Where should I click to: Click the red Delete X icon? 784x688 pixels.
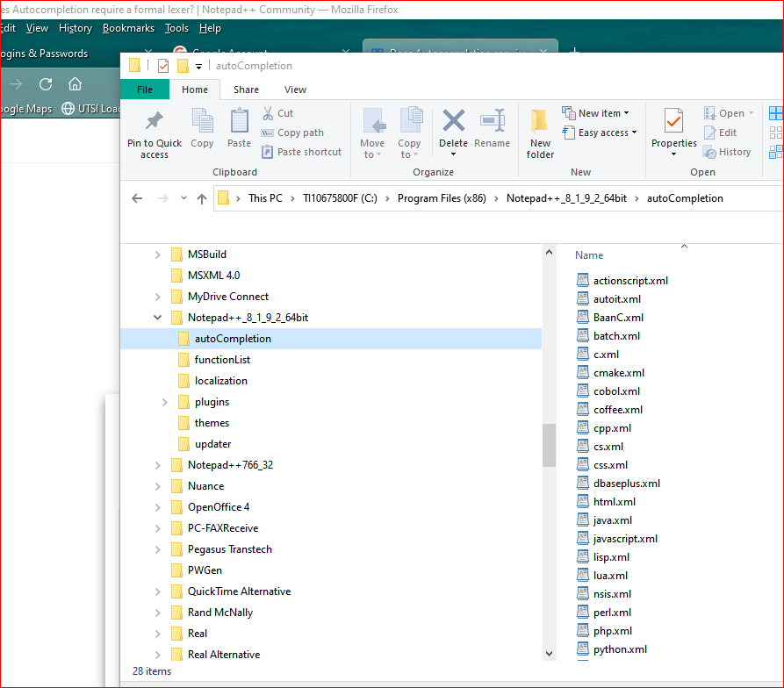click(454, 121)
